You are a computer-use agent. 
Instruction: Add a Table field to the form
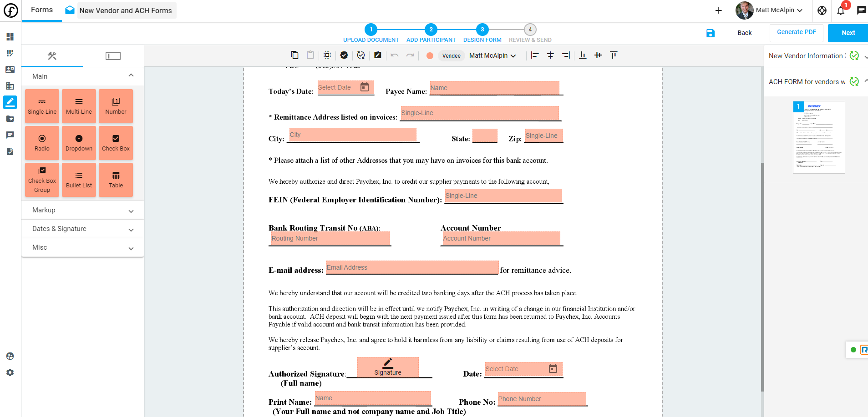[116, 180]
